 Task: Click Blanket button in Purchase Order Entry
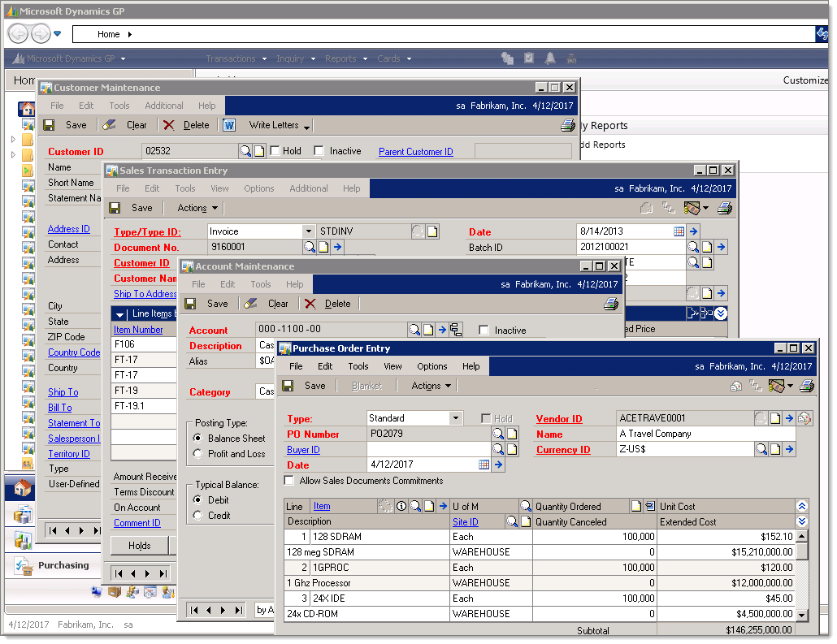pyautogui.click(x=366, y=386)
